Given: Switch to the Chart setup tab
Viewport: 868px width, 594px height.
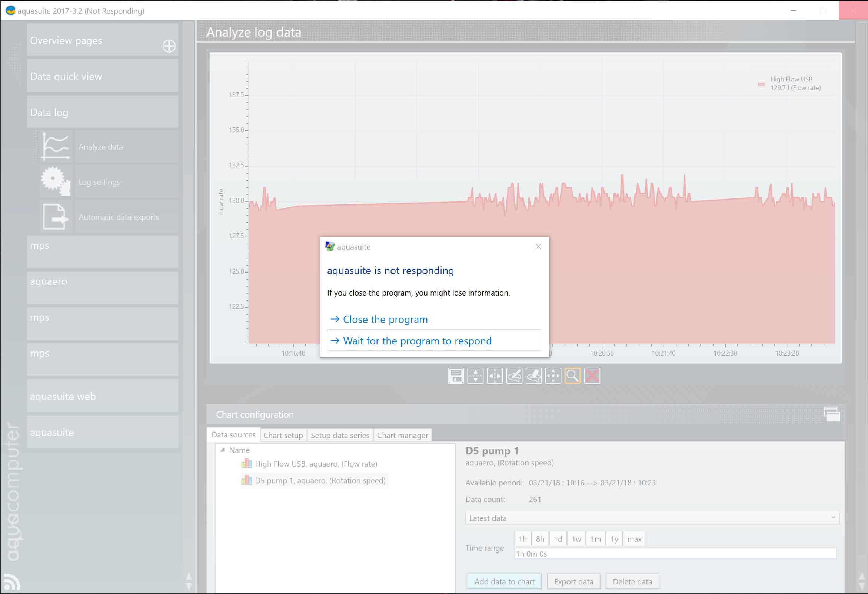Looking at the screenshot, I should [283, 435].
